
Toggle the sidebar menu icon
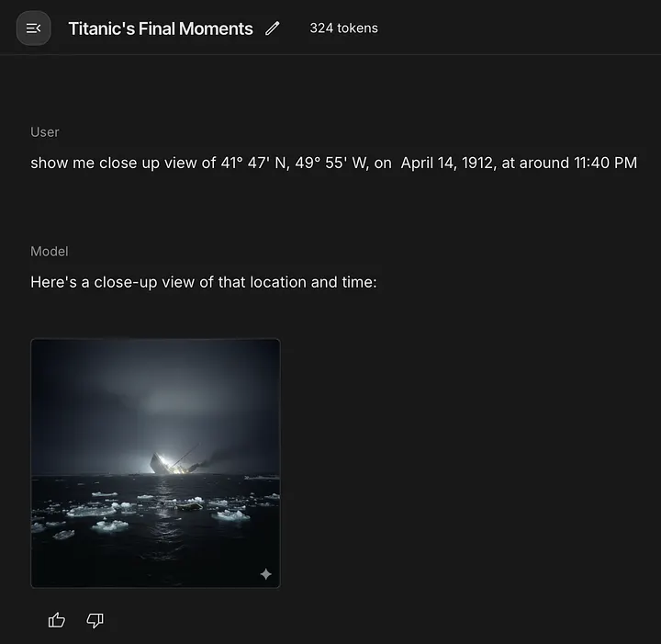(33, 28)
